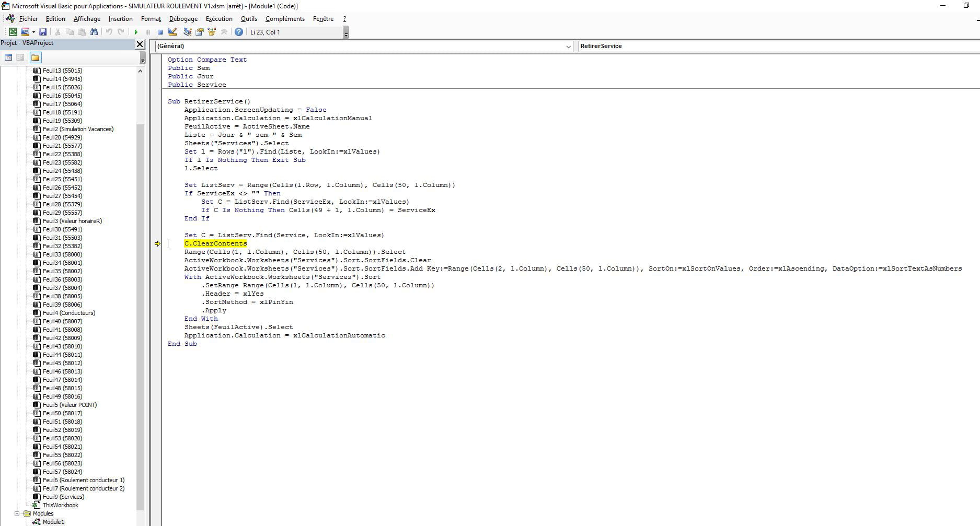Open the RetirerService procedure dropdown

point(779,46)
